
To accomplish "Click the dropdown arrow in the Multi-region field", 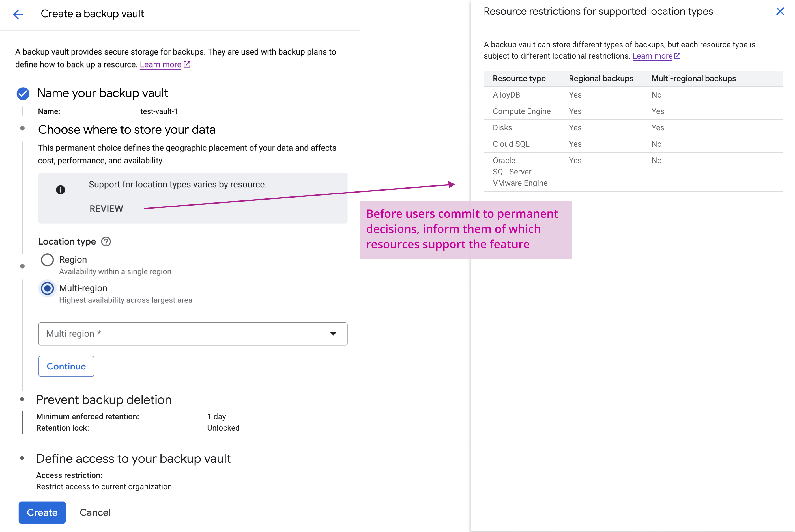I will 333,334.
